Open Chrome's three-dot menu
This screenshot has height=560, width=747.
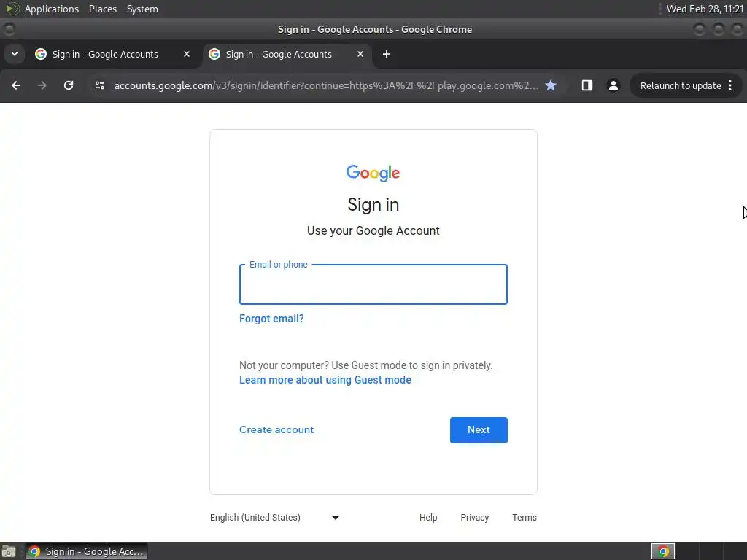click(730, 85)
